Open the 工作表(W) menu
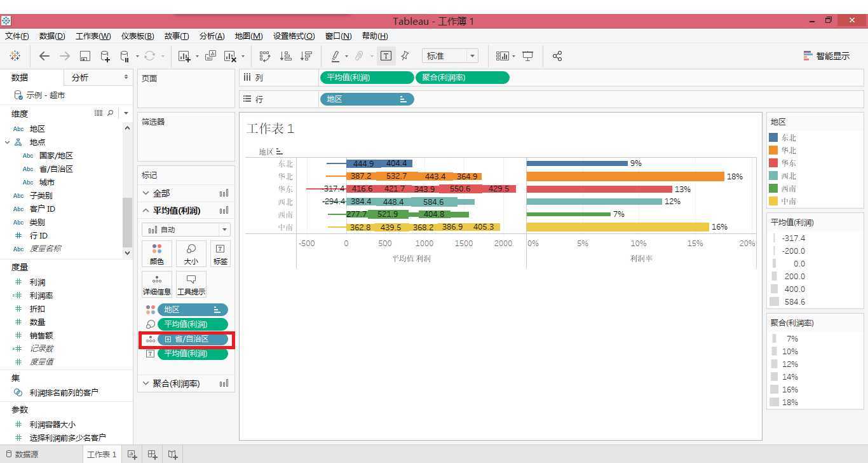 (93, 36)
